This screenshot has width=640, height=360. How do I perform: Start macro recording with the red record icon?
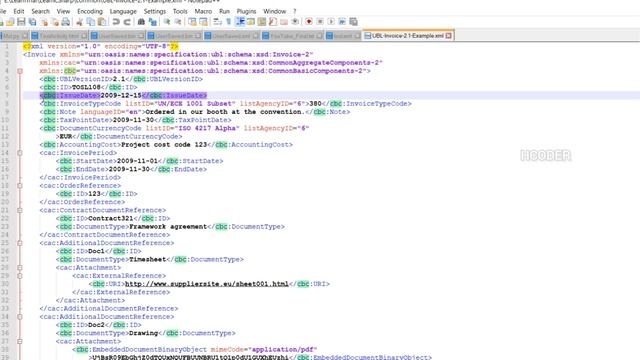[309, 22]
